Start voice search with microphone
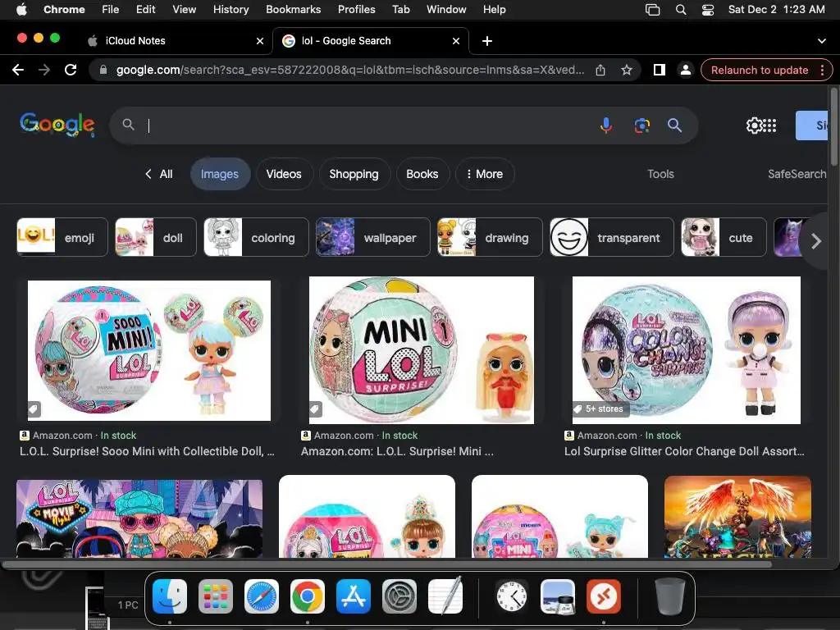 [606, 126]
